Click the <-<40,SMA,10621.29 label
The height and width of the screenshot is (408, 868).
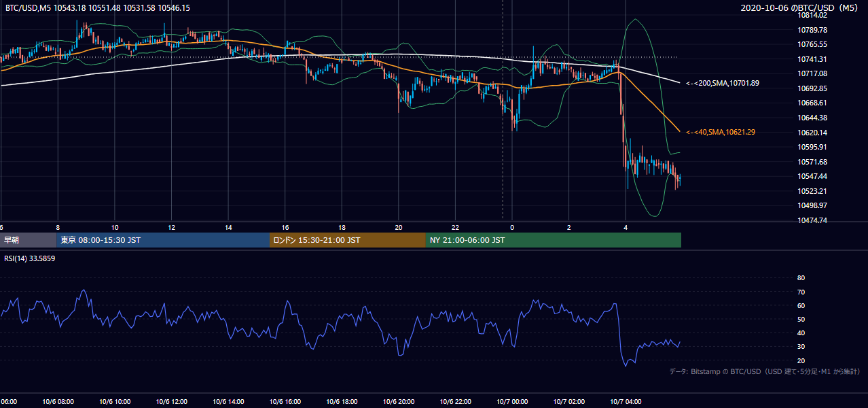click(x=721, y=132)
